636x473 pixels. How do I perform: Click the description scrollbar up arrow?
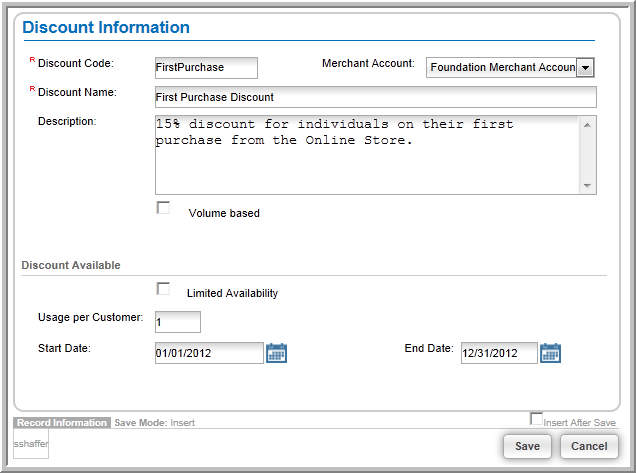point(587,125)
